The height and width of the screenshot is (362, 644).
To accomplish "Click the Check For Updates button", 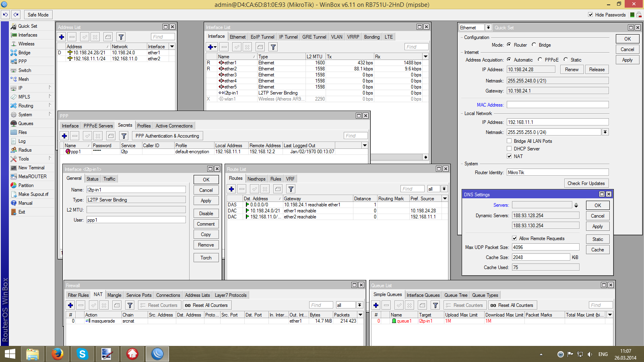I will coord(586,183).
